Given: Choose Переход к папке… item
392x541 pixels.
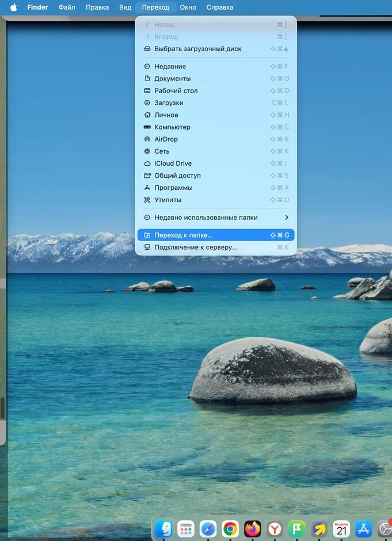Looking at the screenshot, I should coord(216,235).
